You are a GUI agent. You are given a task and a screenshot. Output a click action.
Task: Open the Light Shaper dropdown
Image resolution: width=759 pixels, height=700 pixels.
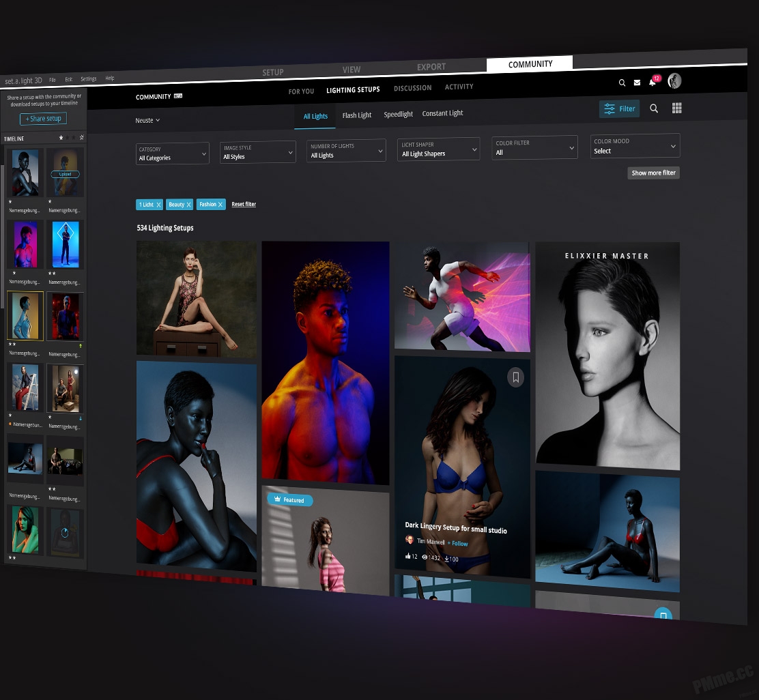click(438, 149)
